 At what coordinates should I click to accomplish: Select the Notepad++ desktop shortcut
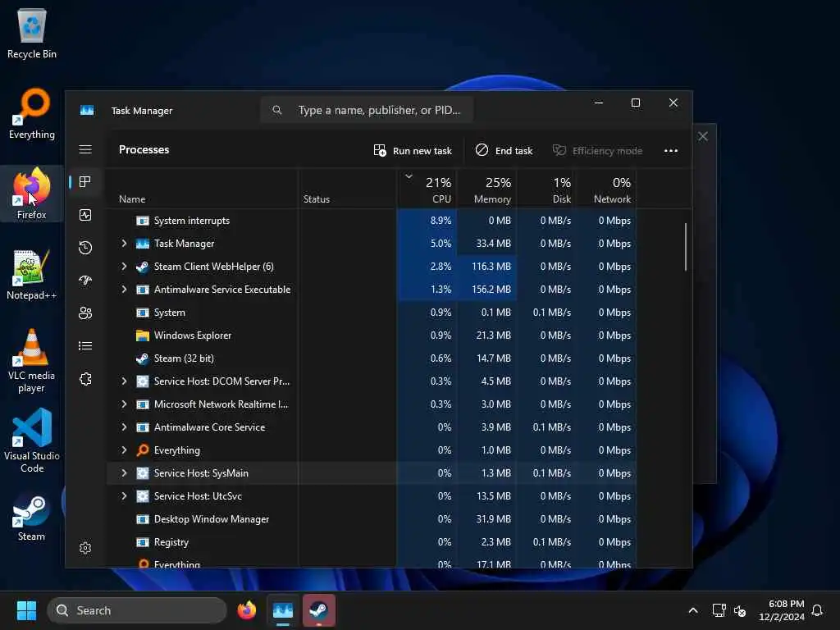point(32,274)
